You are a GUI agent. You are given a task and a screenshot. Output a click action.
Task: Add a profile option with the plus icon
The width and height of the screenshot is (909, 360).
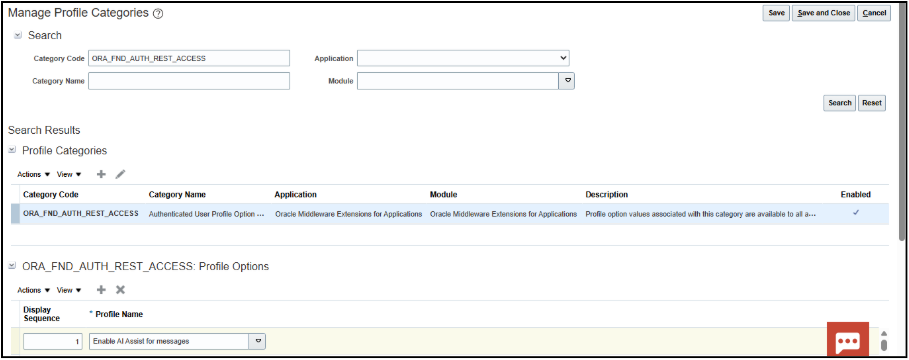pos(101,290)
